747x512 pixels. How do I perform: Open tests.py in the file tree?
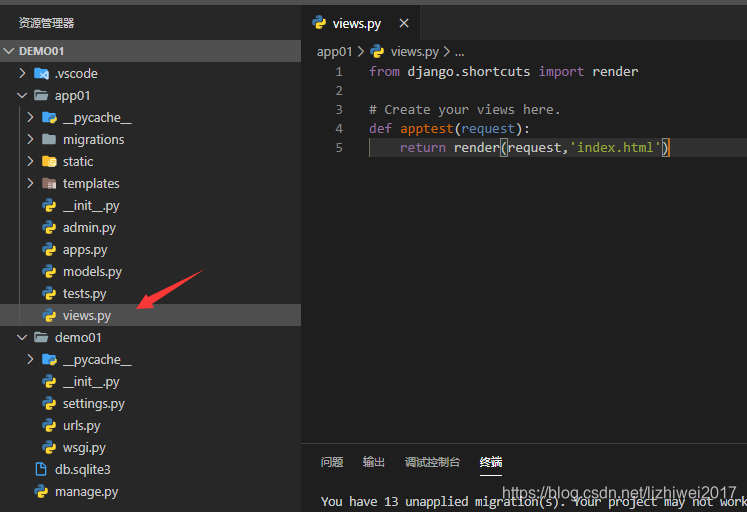(x=84, y=293)
